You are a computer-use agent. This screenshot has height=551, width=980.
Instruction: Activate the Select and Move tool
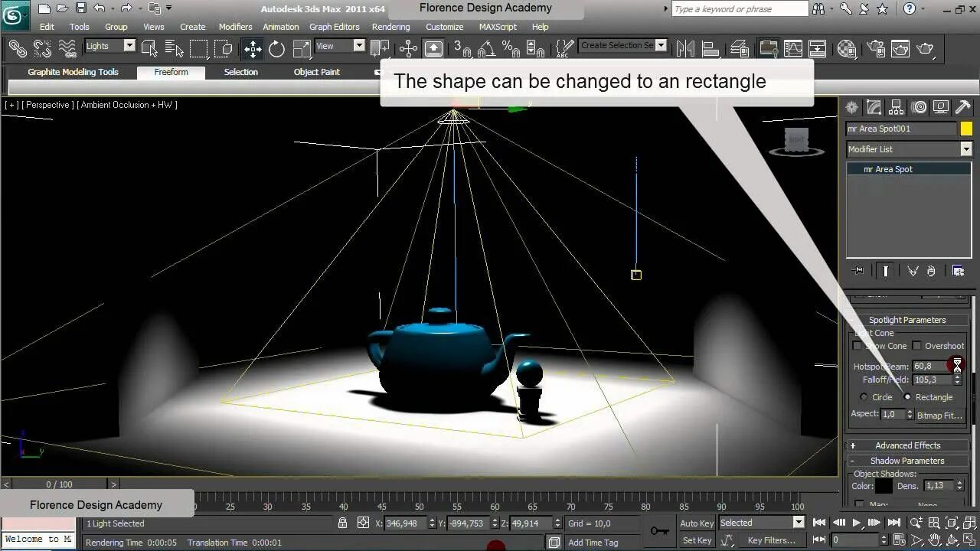pos(252,49)
